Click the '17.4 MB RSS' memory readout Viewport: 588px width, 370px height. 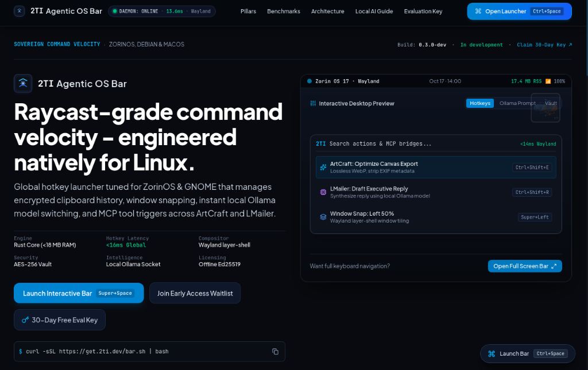[x=526, y=81]
